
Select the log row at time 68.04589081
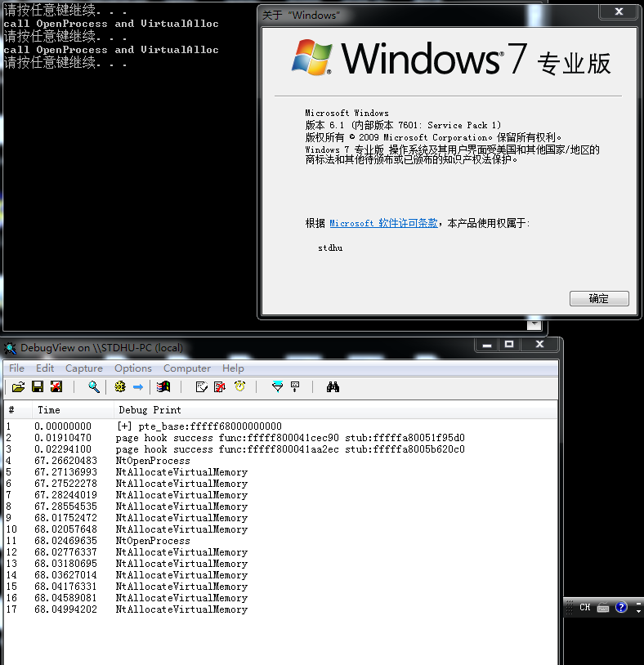click(280, 598)
